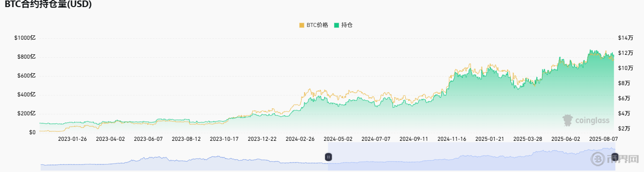Click the highlighted zoom range selection area
This screenshot has width=644, height=172.
(x=472, y=156)
